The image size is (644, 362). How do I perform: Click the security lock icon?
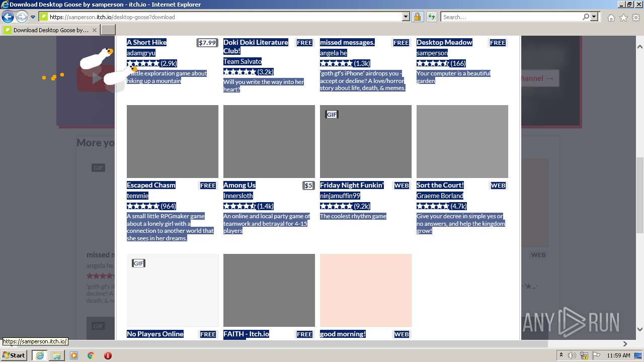click(417, 17)
